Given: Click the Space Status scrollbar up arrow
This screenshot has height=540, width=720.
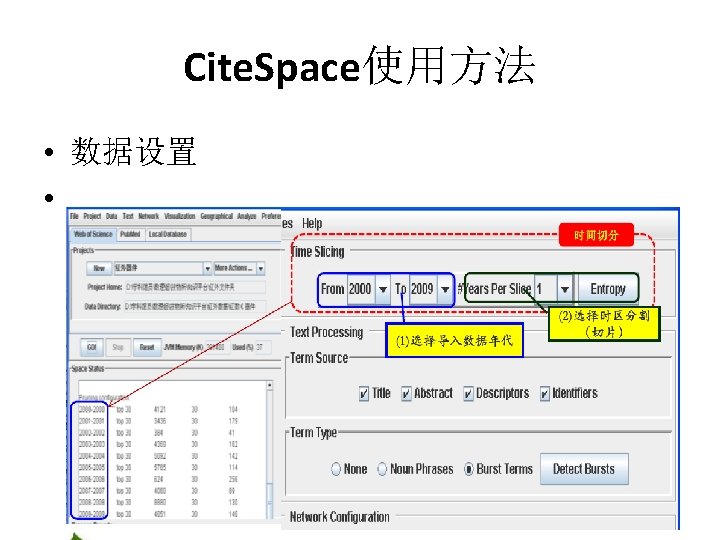Looking at the screenshot, I should (270, 385).
